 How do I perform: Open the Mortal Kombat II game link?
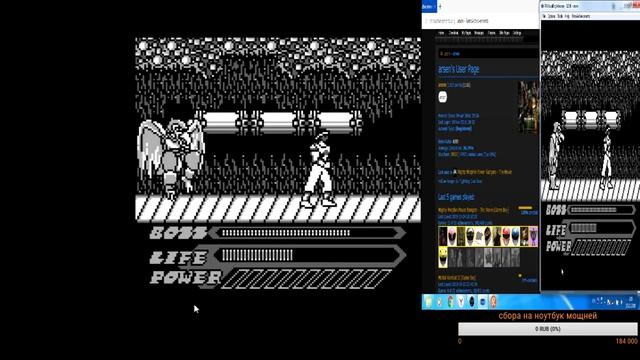[457, 278]
